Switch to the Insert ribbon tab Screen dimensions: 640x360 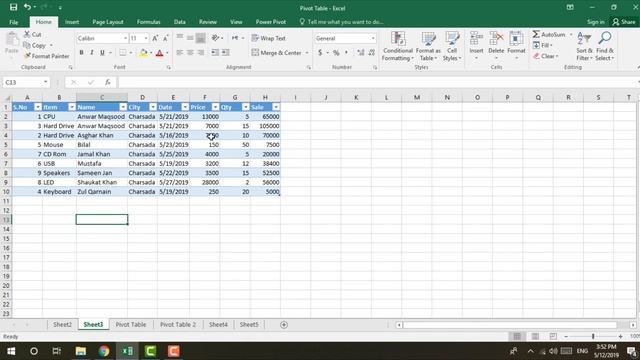[x=72, y=22]
